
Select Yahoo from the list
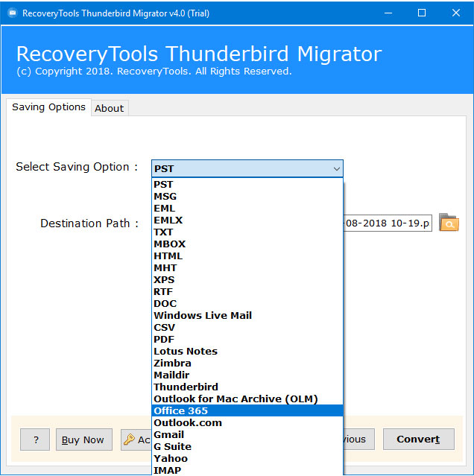pos(247,458)
